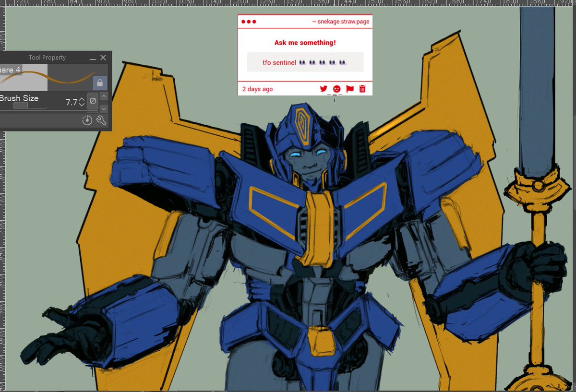Open the snekage.straw.page link
Image resolution: width=576 pixels, height=392 pixels.
[x=340, y=22]
